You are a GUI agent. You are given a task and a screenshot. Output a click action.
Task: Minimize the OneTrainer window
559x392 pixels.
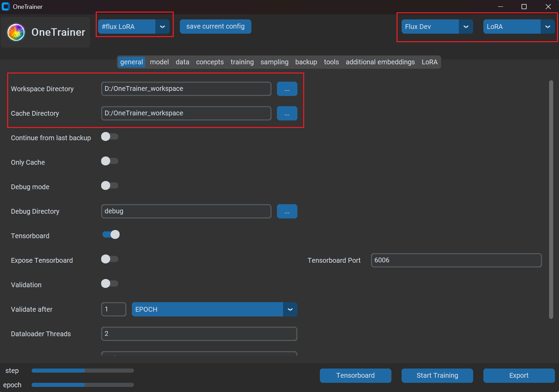[501, 7]
